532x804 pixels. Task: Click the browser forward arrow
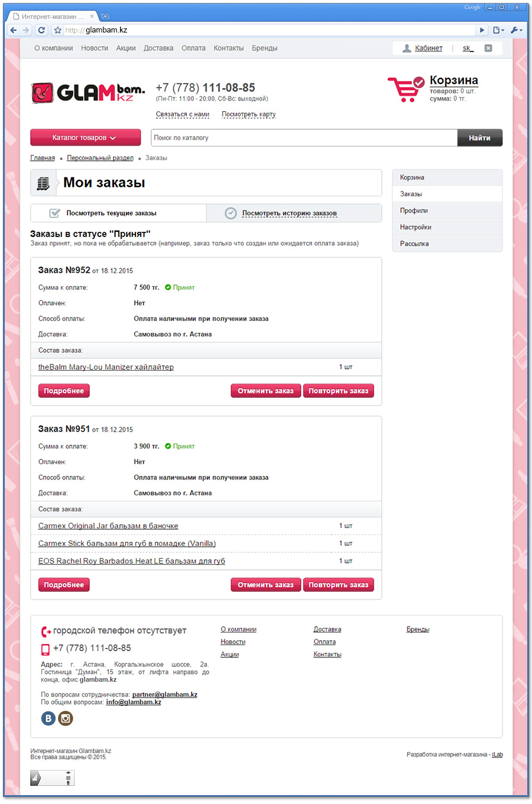[25, 30]
